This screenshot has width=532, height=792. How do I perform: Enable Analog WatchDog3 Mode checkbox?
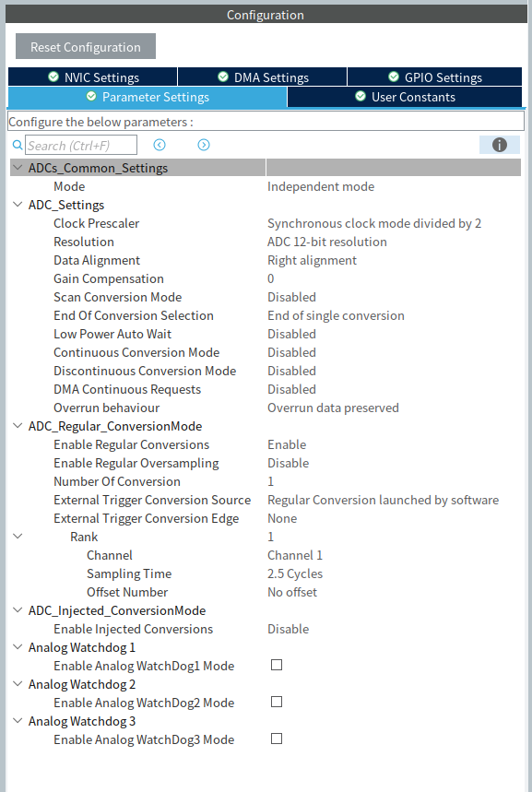pyautogui.click(x=277, y=739)
